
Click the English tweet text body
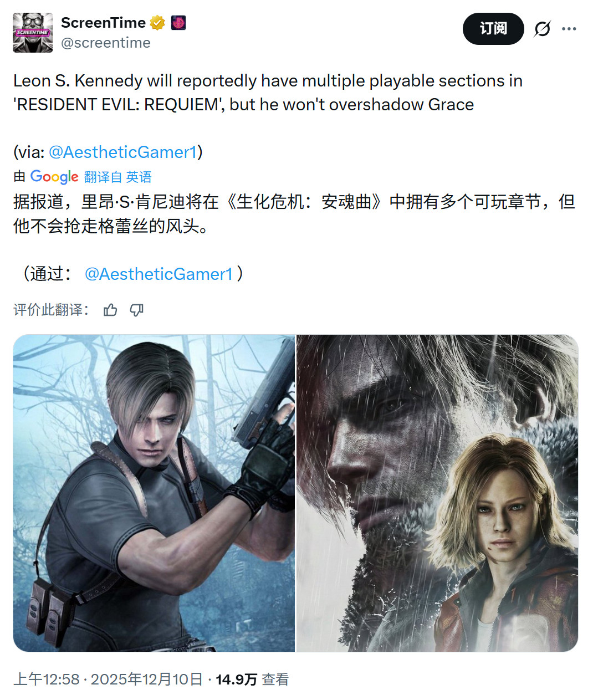[x=268, y=93]
